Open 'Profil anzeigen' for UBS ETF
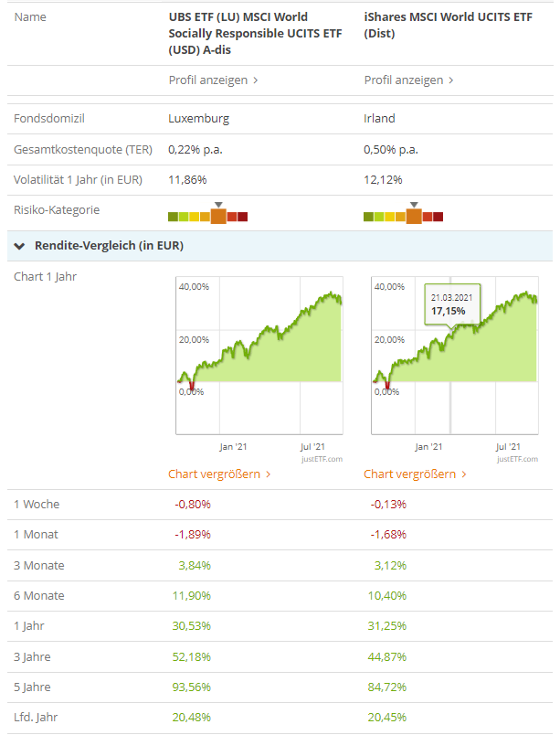 click(x=213, y=80)
